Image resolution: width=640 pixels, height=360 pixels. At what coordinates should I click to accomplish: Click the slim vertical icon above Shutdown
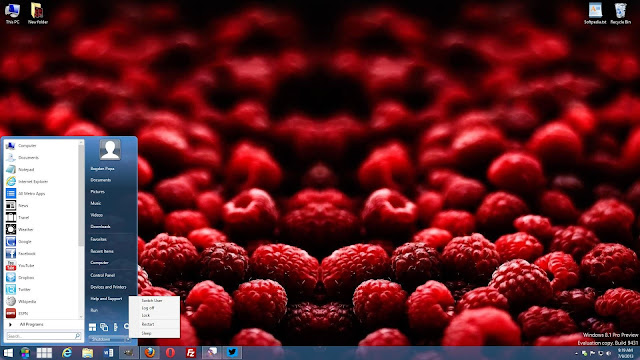pyautogui.click(x=116, y=327)
